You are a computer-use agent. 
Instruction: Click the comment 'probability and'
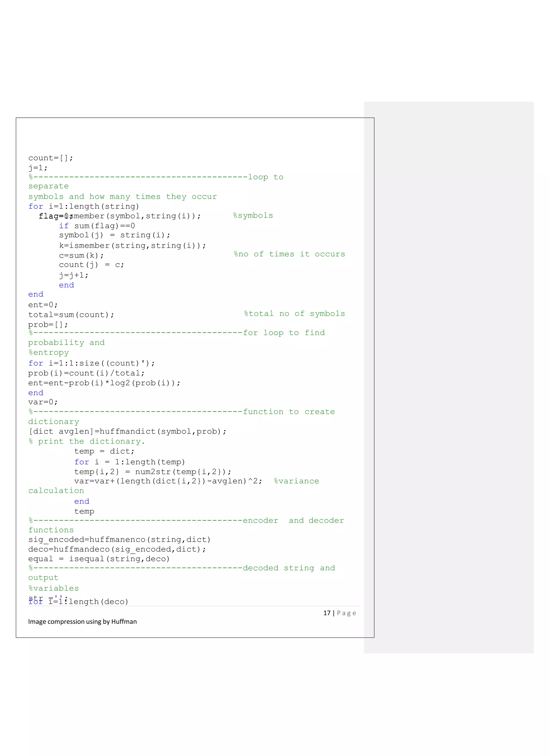click(x=66, y=343)
